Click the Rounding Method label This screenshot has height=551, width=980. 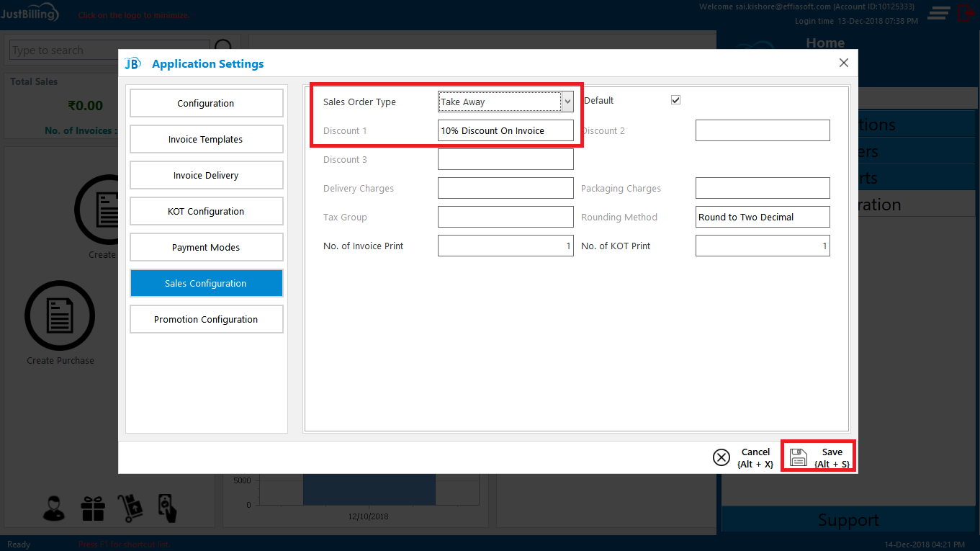(619, 217)
